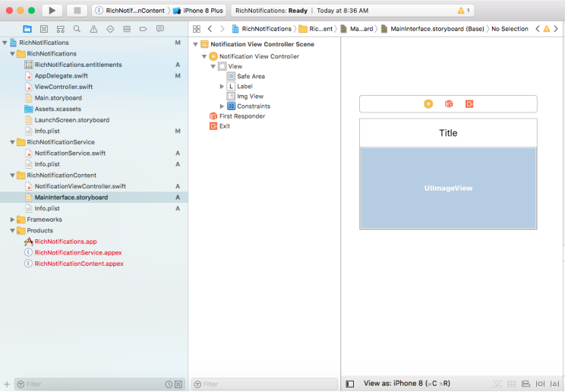Image resolution: width=565 pixels, height=392 pixels.
Task: Open the Test navigator diamond icon
Action: coord(110,29)
